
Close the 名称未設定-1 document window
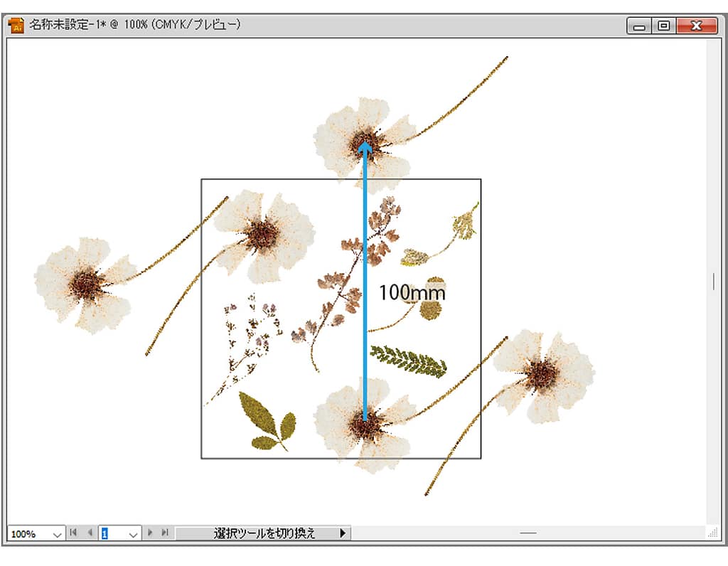(696, 26)
